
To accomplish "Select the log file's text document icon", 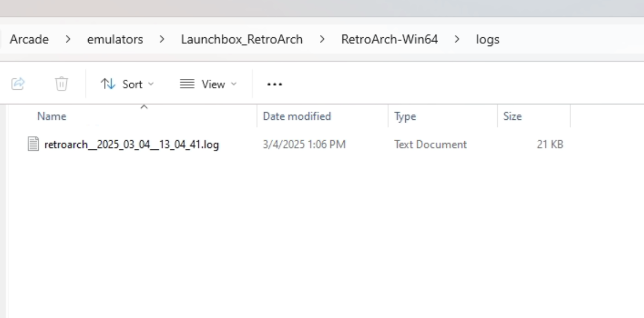I will 33,144.
